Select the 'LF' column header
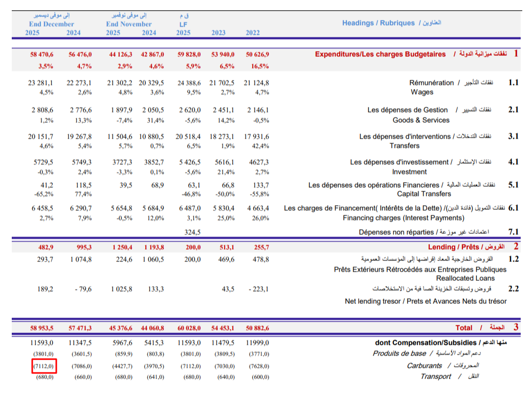The image size is (532, 397). (x=183, y=24)
